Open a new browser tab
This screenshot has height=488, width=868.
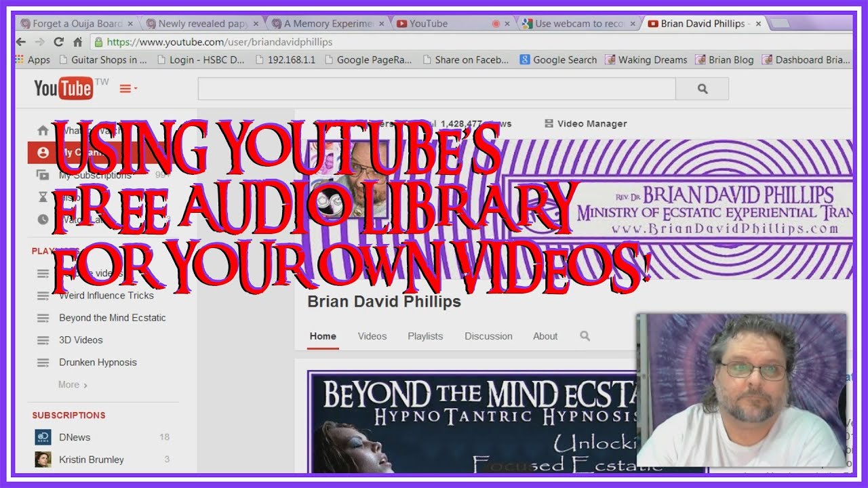point(781,24)
